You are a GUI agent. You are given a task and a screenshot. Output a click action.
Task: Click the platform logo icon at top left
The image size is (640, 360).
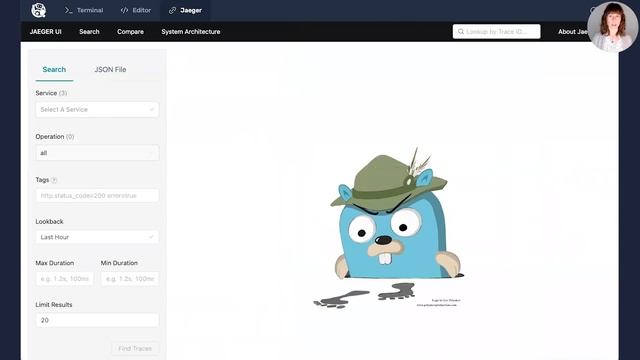38,10
